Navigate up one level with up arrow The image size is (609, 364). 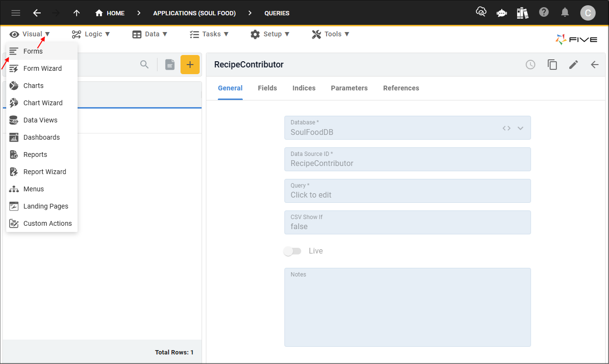pos(77,13)
